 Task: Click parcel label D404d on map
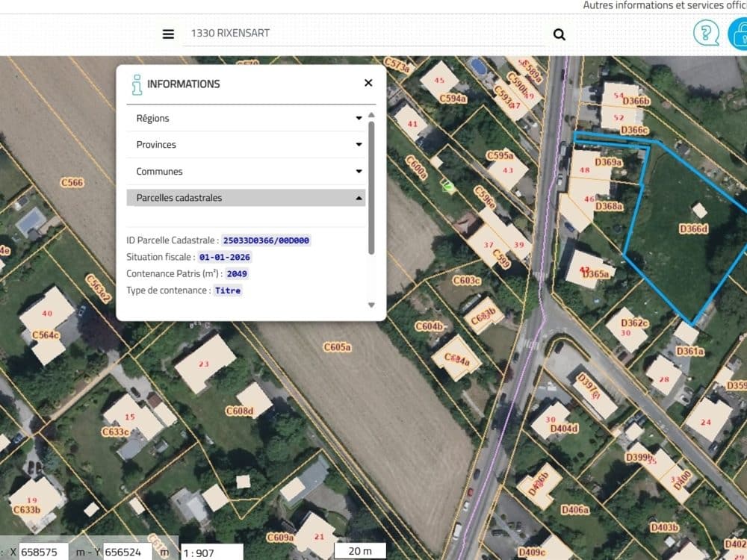click(564, 429)
